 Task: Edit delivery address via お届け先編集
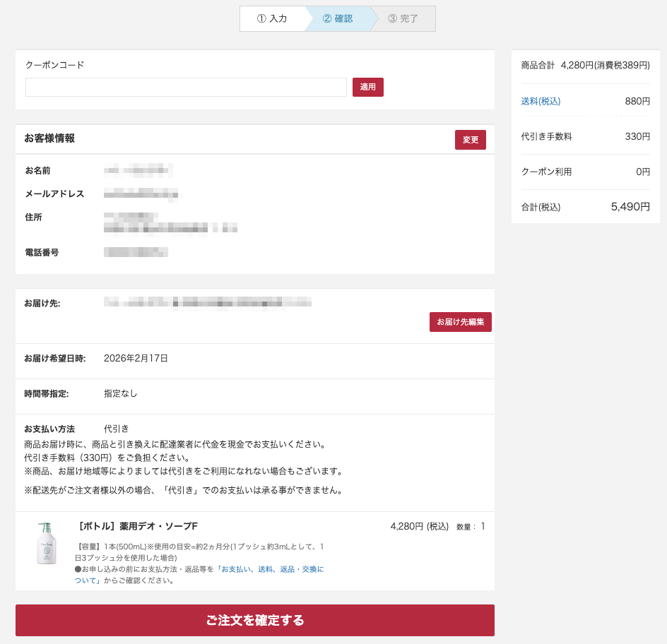461,322
